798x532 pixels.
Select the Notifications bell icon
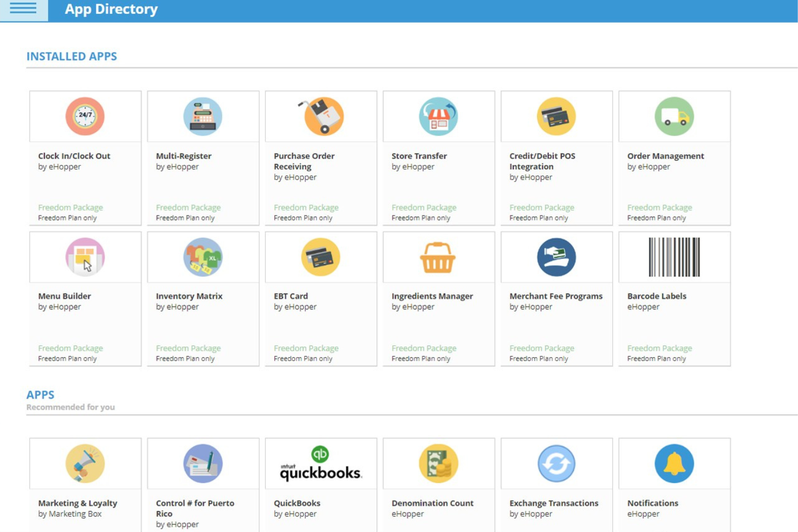tap(674, 464)
